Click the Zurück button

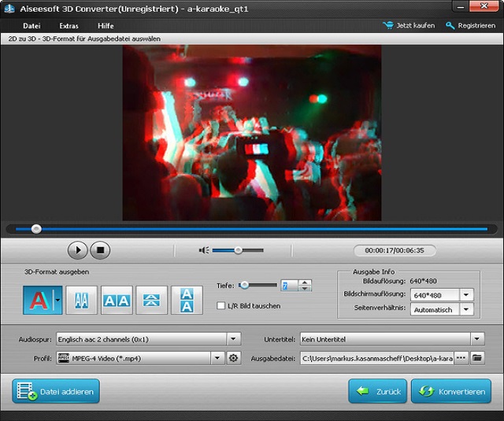[x=378, y=391]
